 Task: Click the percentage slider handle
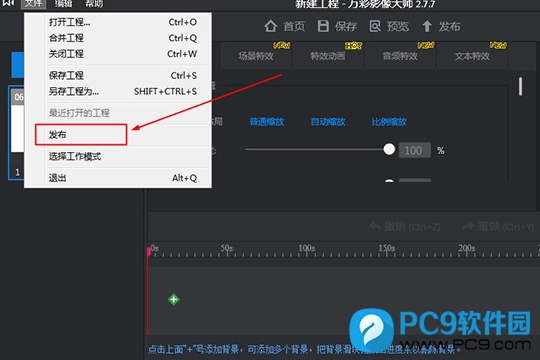point(389,149)
